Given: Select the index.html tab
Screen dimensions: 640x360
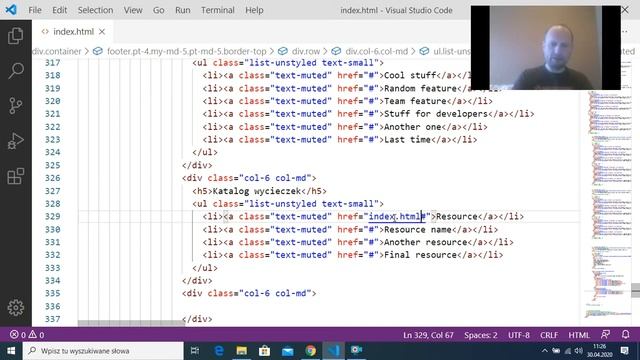Looking at the screenshot, I should pyautogui.click(x=73, y=31).
